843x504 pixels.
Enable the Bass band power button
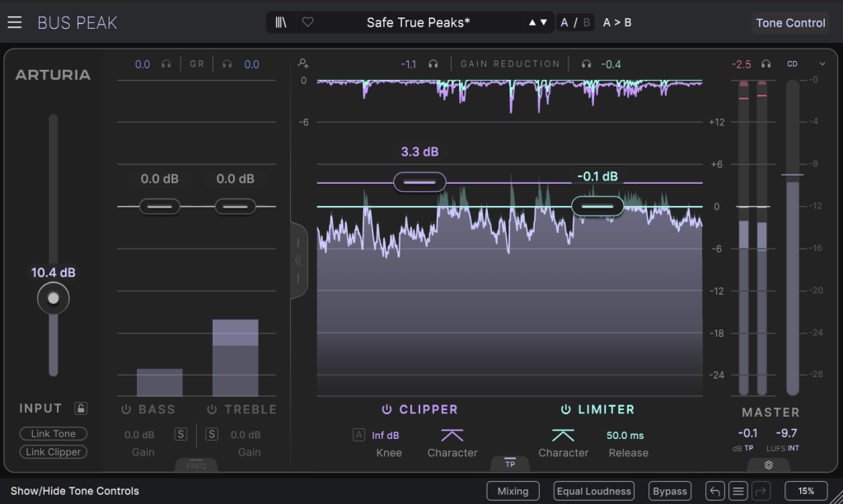pyautogui.click(x=126, y=409)
